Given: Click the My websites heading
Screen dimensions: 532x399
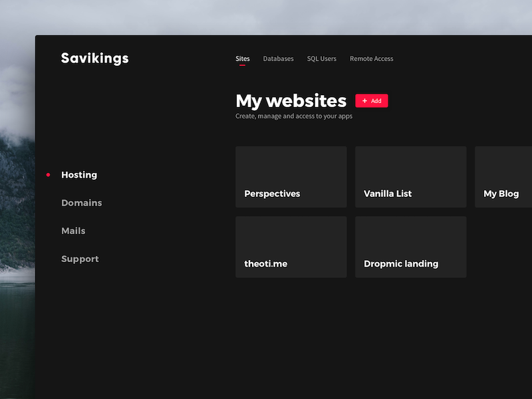Looking at the screenshot, I should click(x=291, y=101).
